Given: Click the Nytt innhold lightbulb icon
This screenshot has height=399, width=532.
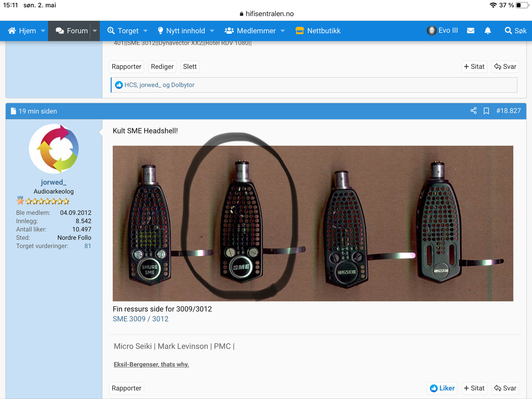Looking at the screenshot, I should pos(160,31).
